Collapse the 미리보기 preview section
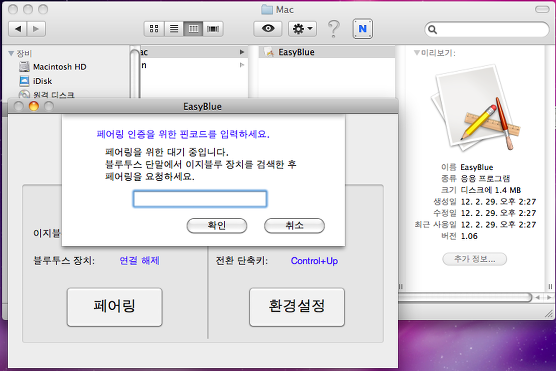 point(417,53)
